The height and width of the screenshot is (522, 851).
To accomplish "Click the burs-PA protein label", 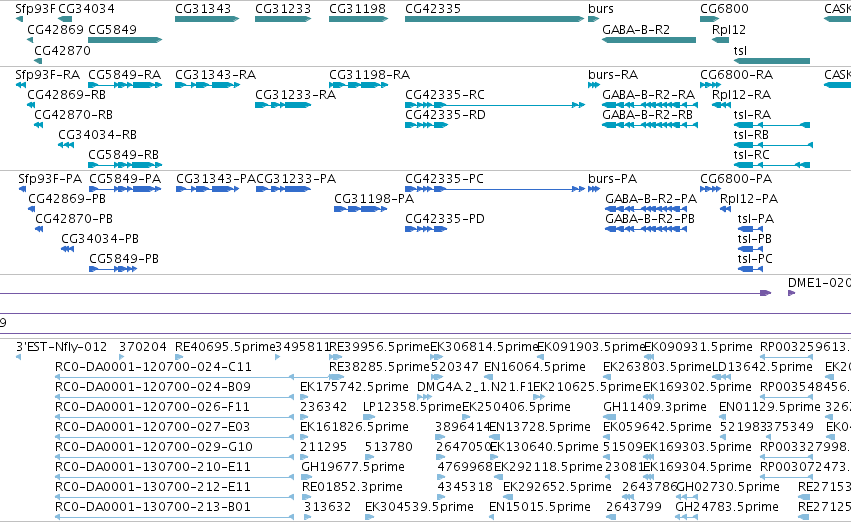I will [613, 179].
